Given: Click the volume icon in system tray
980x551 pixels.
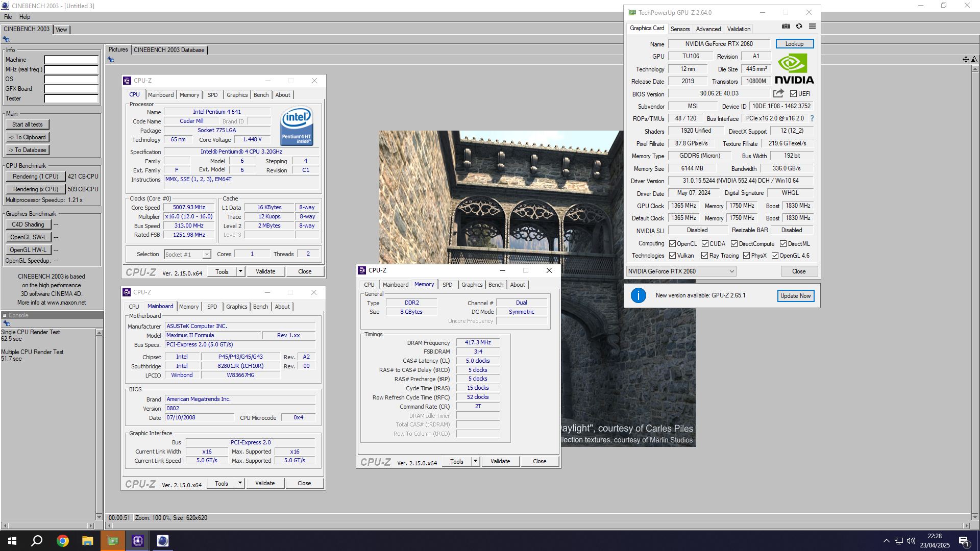Looking at the screenshot, I should tap(911, 541).
